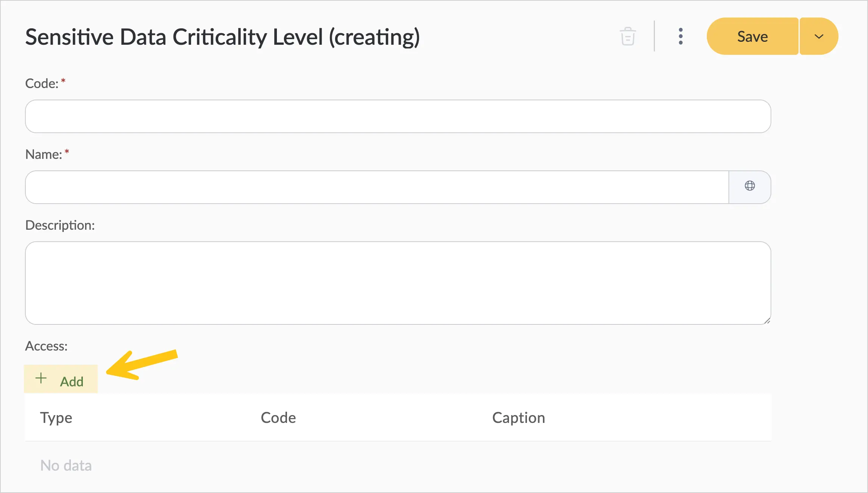
Task: Focus the Name input field
Action: point(377,187)
